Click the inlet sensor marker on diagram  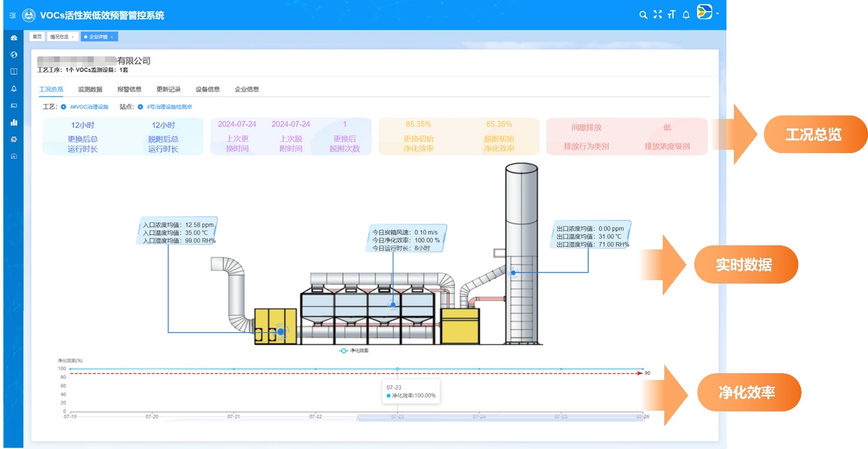point(280,332)
